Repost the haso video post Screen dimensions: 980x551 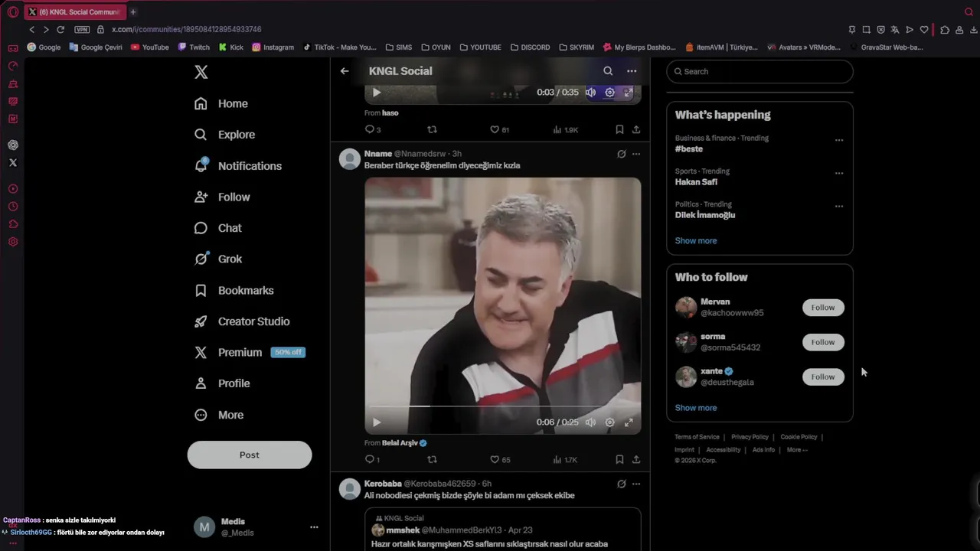click(432, 129)
